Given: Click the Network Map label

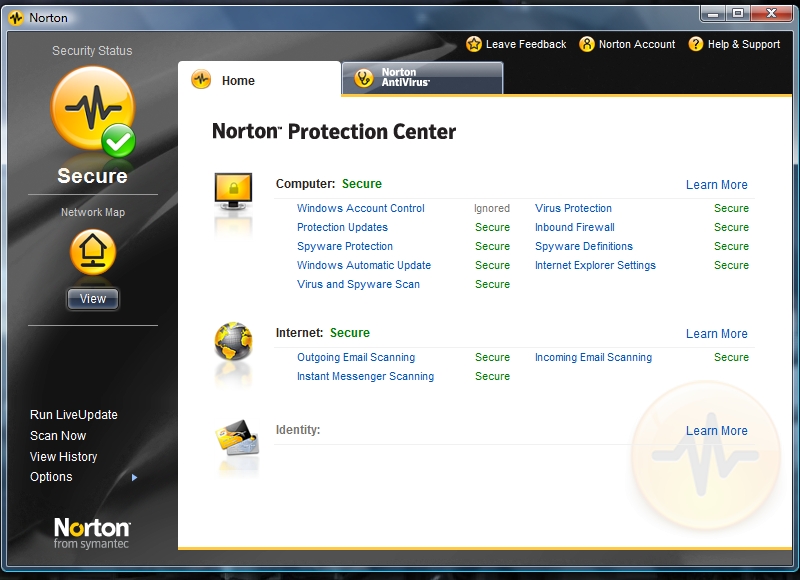Looking at the screenshot, I should point(93,212).
